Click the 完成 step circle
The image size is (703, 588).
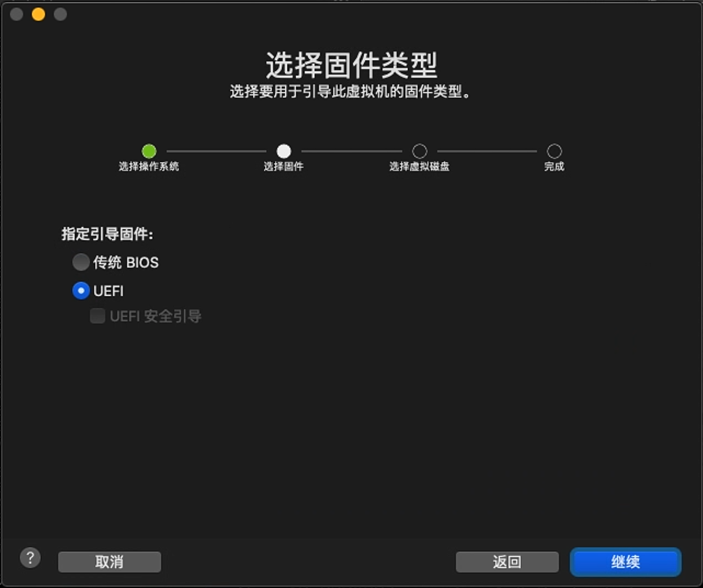click(554, 151)
